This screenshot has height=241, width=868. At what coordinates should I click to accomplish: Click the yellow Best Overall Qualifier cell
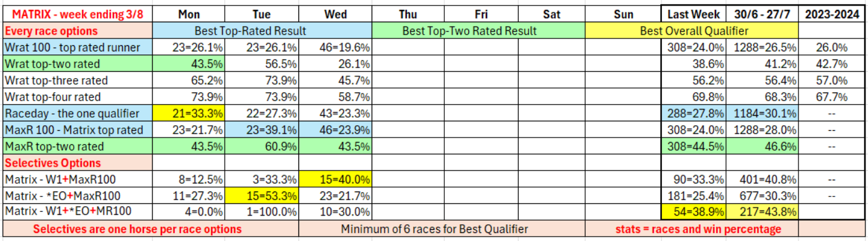(691, 31)
